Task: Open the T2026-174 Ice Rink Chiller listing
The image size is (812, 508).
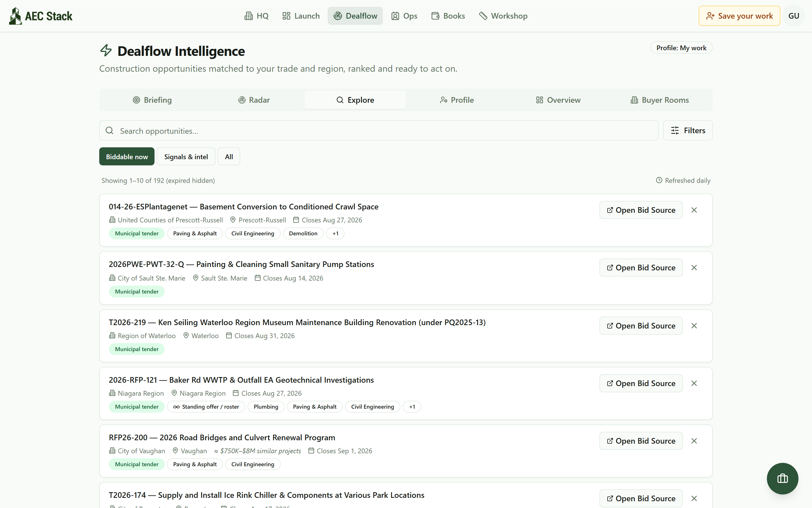Action: [266, 495]
